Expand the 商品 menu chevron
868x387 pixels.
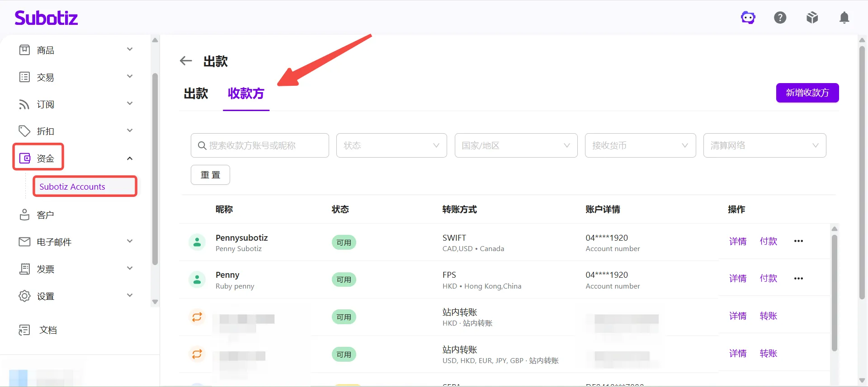pyautogui.click(x=130, y=49)
